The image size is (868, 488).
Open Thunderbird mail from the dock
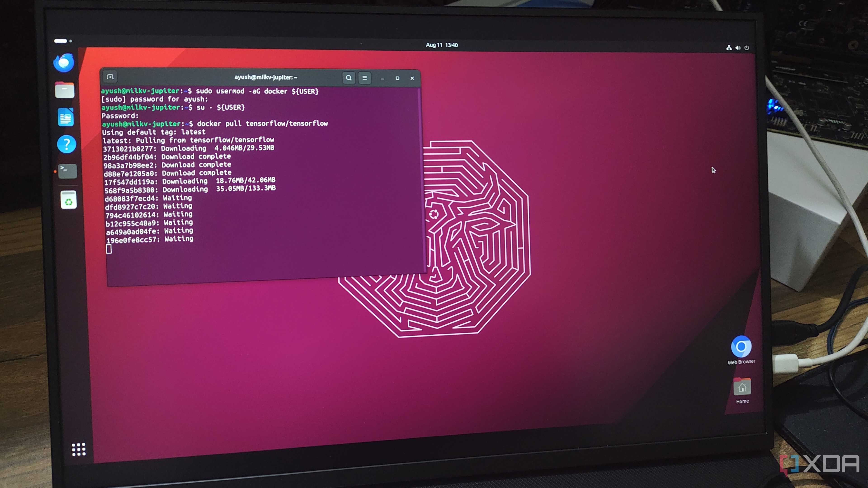[x=64, y=63]
